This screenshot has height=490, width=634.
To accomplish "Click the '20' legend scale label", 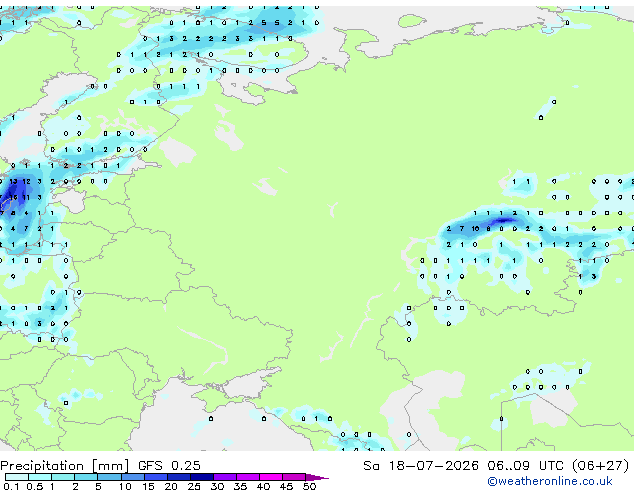I will [x=171, y=486].
